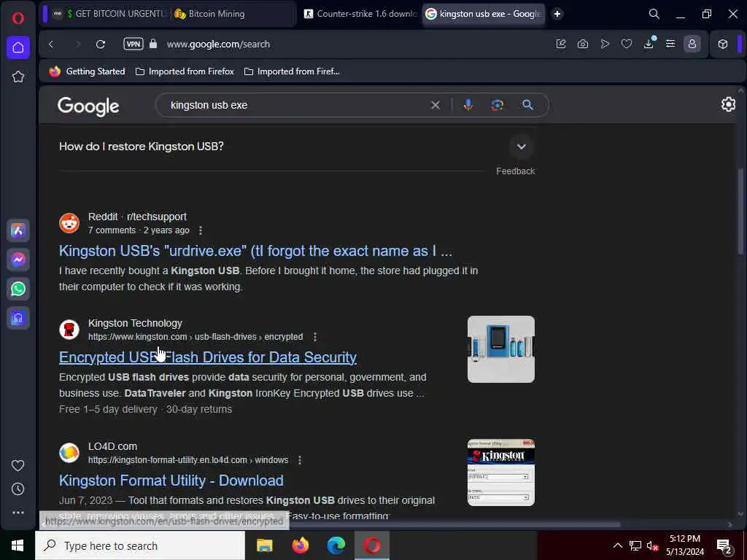
Task: Open Google quick settings gear
Action: point(728,104)
